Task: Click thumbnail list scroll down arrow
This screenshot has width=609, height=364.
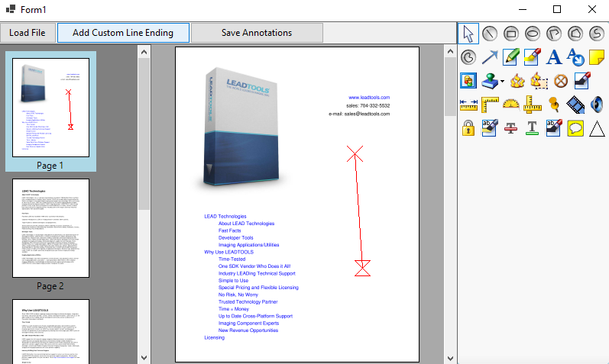Action: 144,357
